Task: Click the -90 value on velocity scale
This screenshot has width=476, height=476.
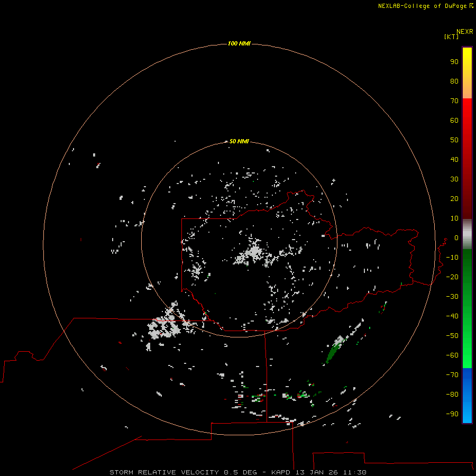Action: click(x=452, y=414)
